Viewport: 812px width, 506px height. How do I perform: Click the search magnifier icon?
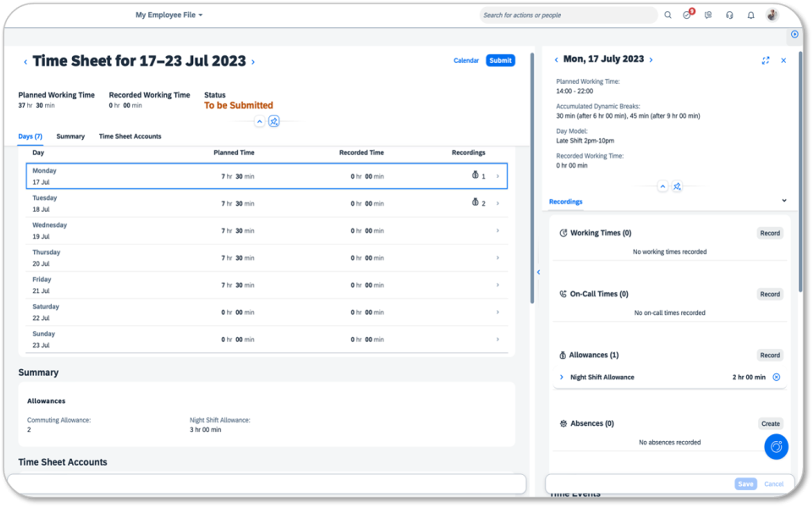click(668, 15)
